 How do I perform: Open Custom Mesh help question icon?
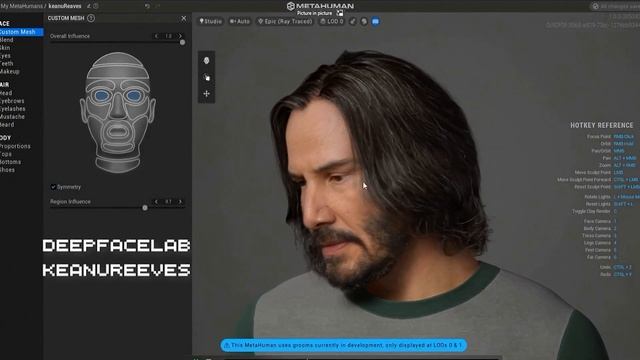coord(91,18)
